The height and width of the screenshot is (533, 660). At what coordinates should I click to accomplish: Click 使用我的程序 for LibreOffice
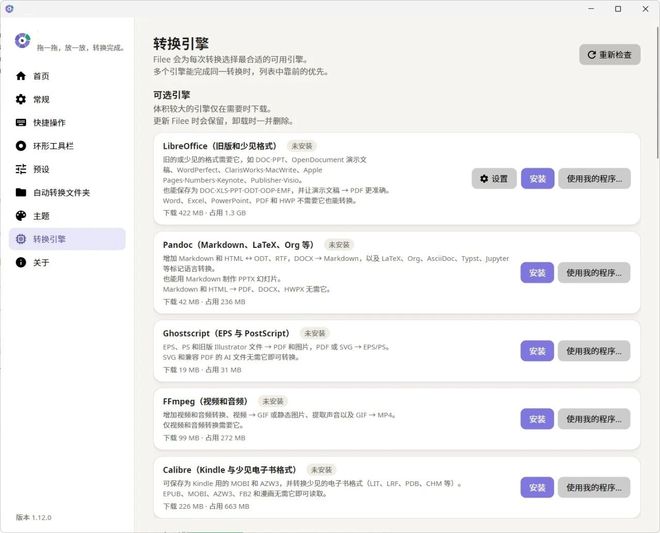tap(594, 179)
